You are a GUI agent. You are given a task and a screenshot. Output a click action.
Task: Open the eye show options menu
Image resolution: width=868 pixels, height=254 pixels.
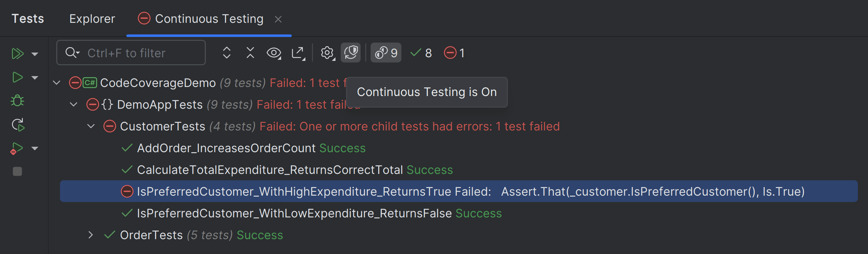coord(274,53)
